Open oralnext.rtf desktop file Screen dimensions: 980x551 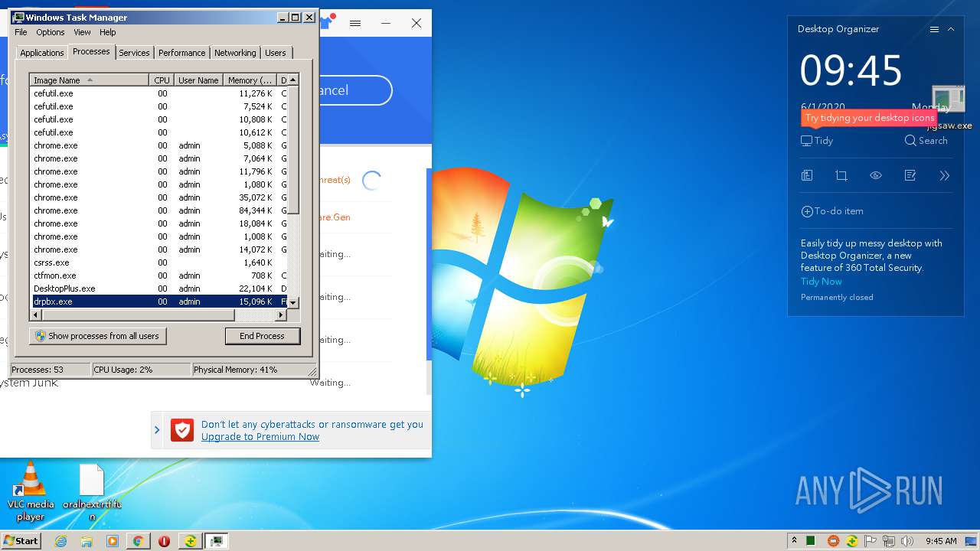click(x=92, y=492)
